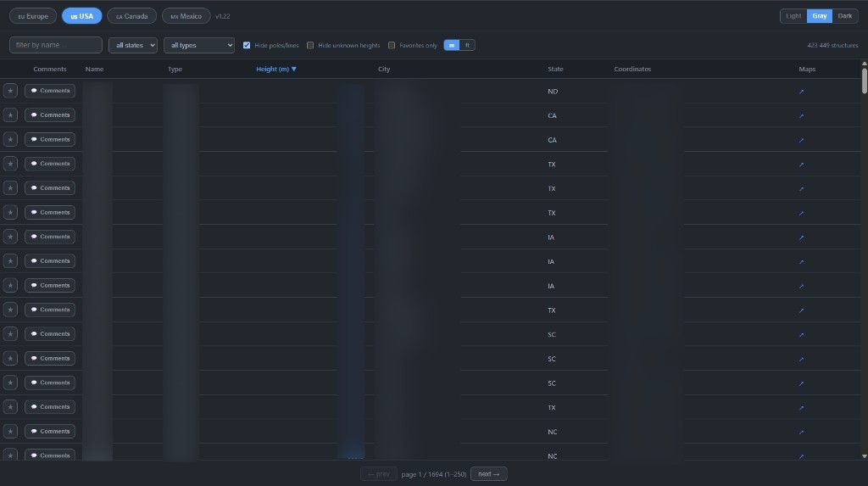Open Comments for the first SC row

coord(50,333)
